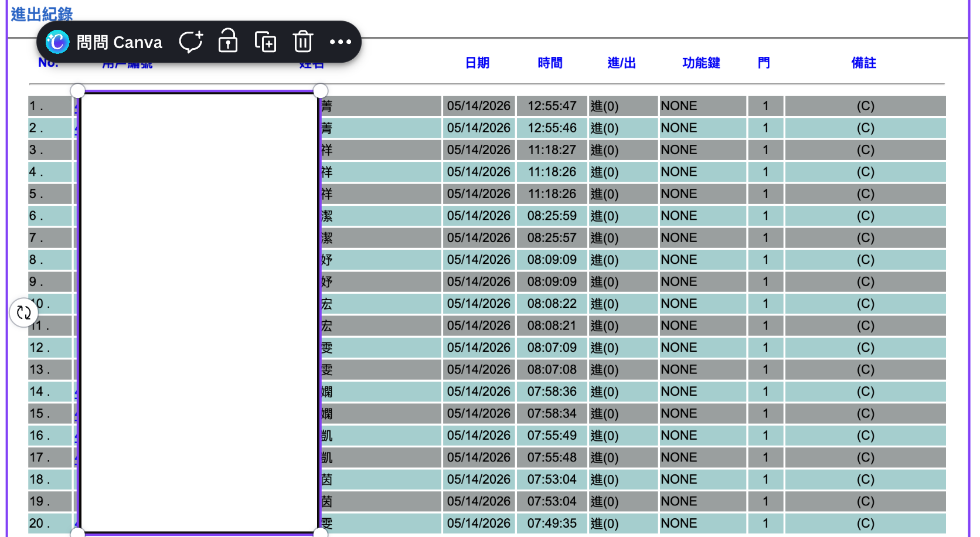Select the top-right resize handle

[320, 90]
